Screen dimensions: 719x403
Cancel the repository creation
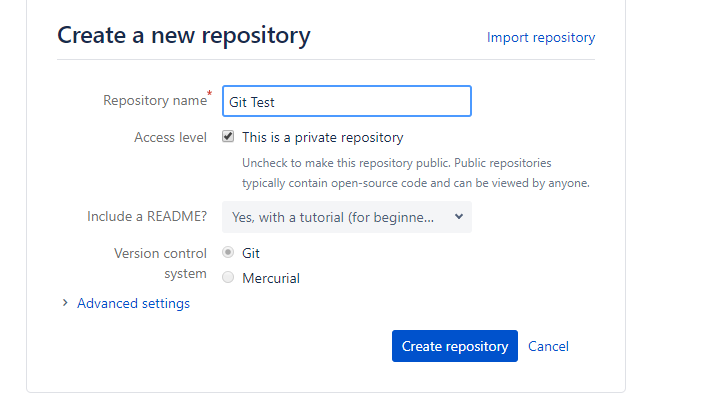click(548, 346)
